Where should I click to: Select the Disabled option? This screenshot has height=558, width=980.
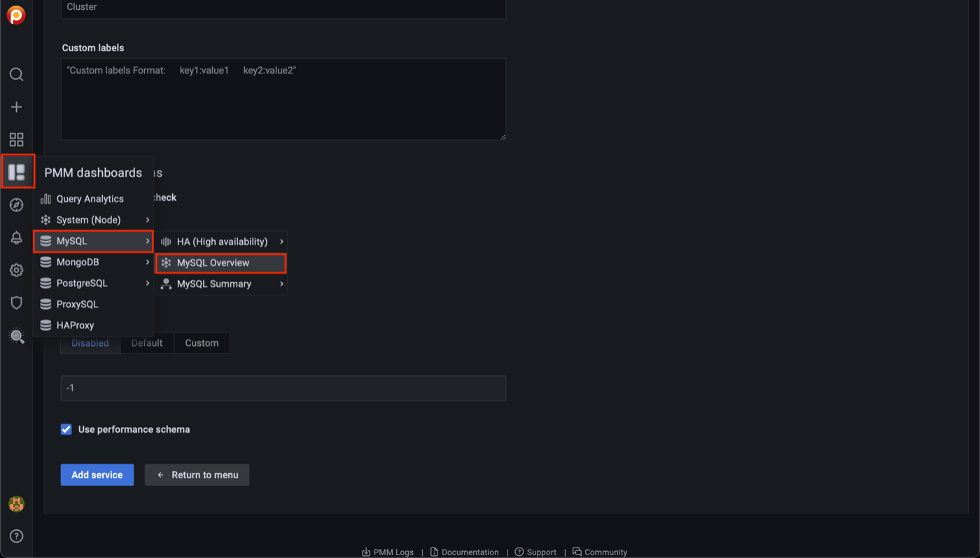[x=90, y=343]
